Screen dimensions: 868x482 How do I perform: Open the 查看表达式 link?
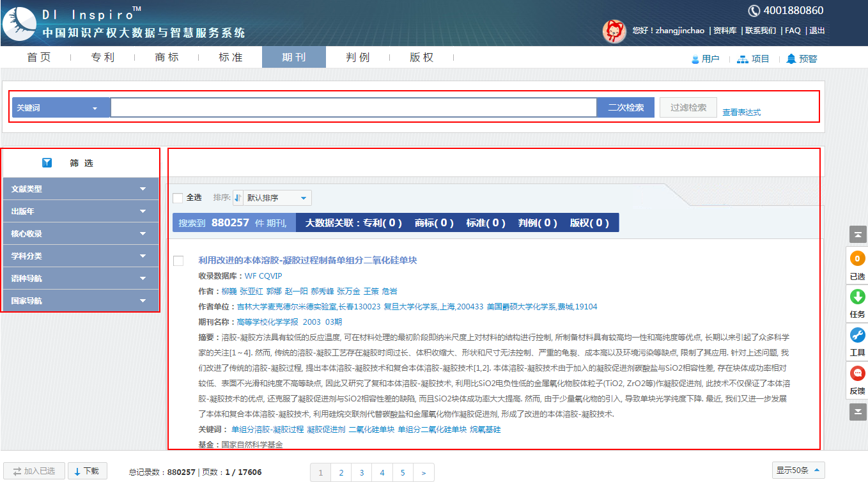(741, 113)
